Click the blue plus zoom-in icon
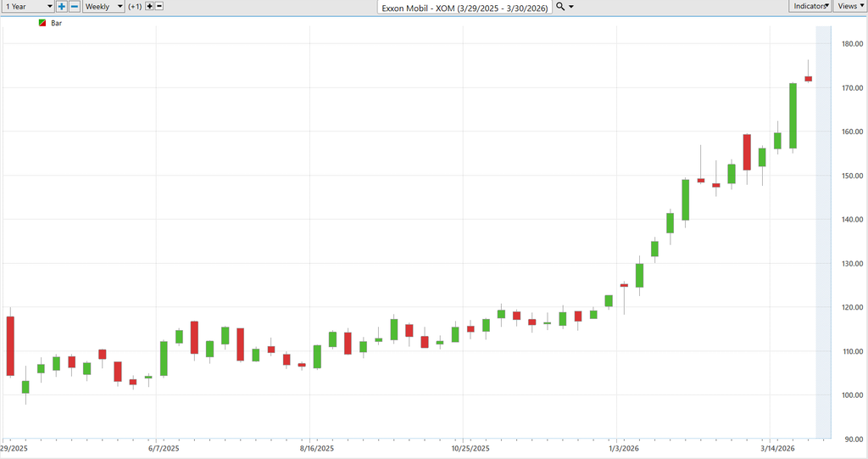The image size is (868, 459). click(x=62, y=6)
